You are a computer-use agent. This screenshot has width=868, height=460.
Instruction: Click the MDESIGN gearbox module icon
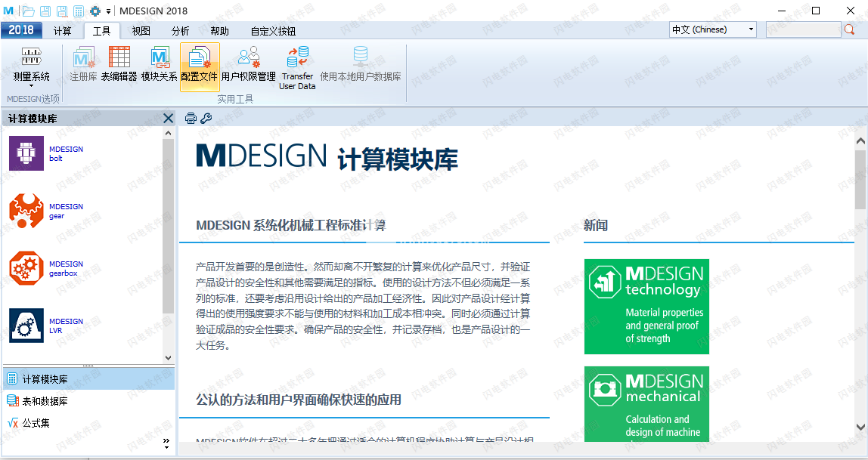pos(26,268)
